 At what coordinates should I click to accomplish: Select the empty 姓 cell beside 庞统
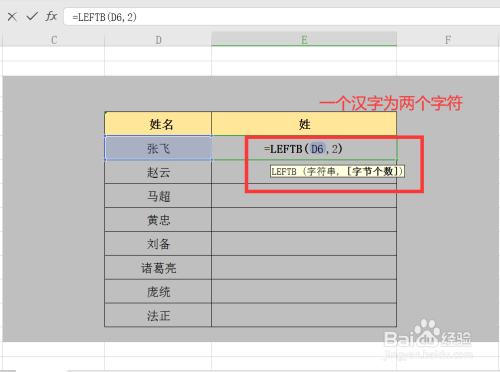pos(304,292)
